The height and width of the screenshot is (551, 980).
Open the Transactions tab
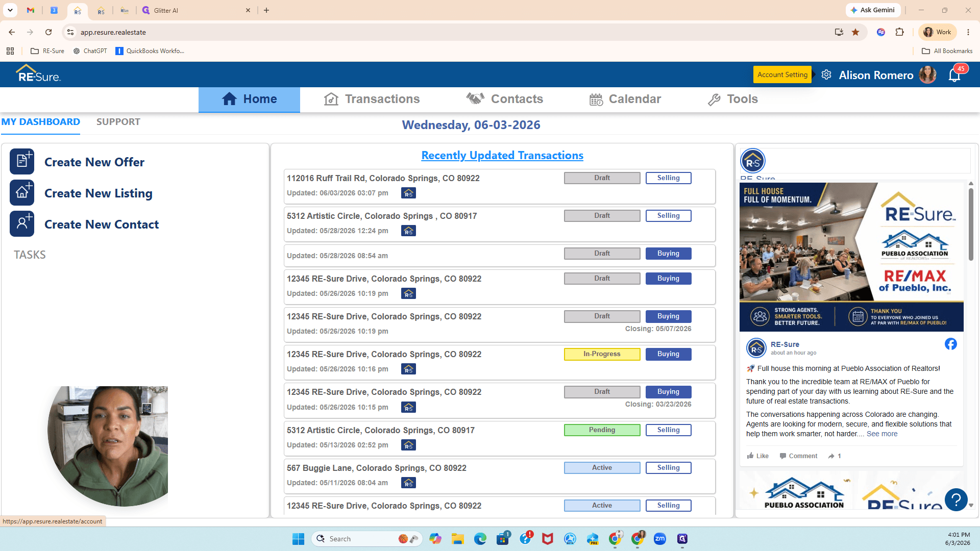pos(372,99)
